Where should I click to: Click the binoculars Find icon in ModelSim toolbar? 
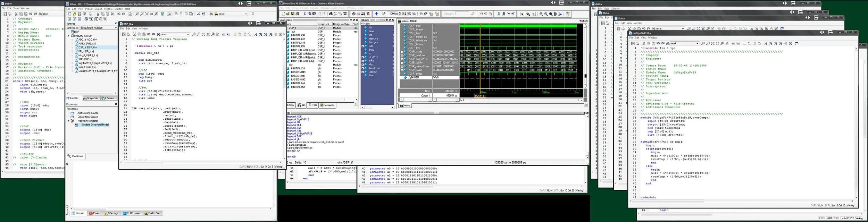click(x=331, y=14)
